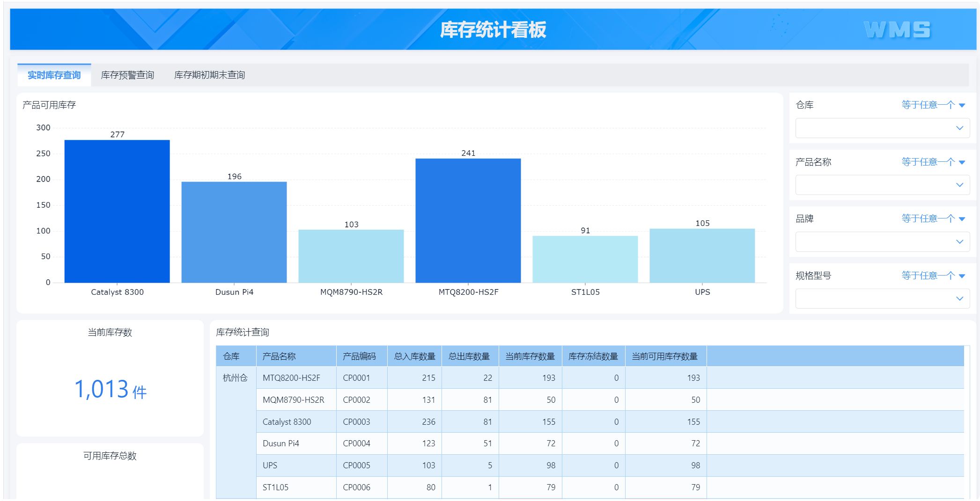Screen dimensions: 980x501
Task: Click the UPS bar showing 105
Action: (x=702, y=255)
